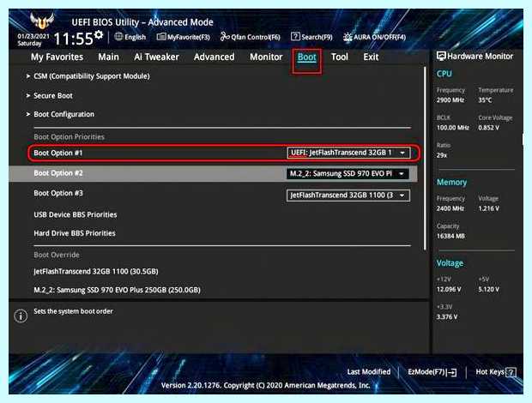532x403 pixels.
Task: Open the Boot Option #1 dropdown
Action: tap(348, 153)
